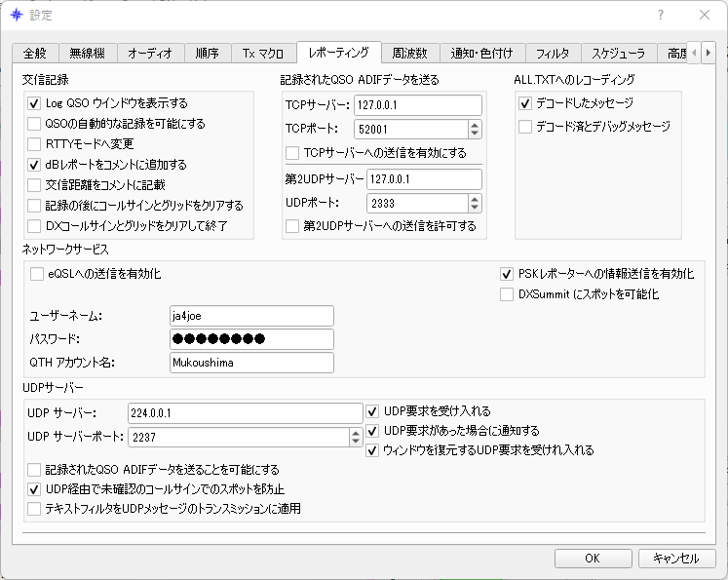The image size is (728, 580).
Task: Uncheck ウィンドウを復元するUDP要求を受けれ入れる
Action: pos(372,450)
